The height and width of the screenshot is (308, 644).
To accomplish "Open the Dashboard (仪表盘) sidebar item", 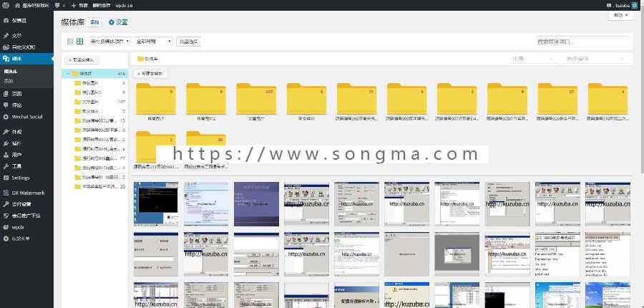I will pyautogui.click(x=26, y=20).
